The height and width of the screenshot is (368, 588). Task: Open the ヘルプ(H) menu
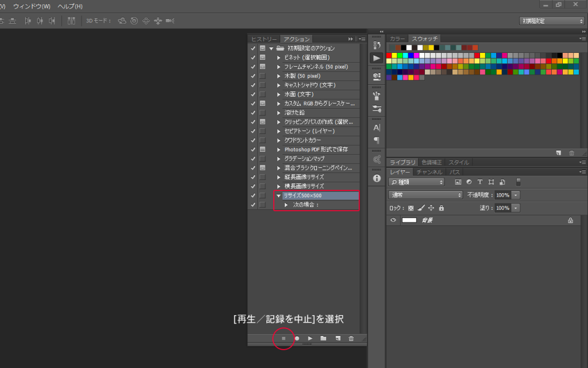tap(70, 6)
